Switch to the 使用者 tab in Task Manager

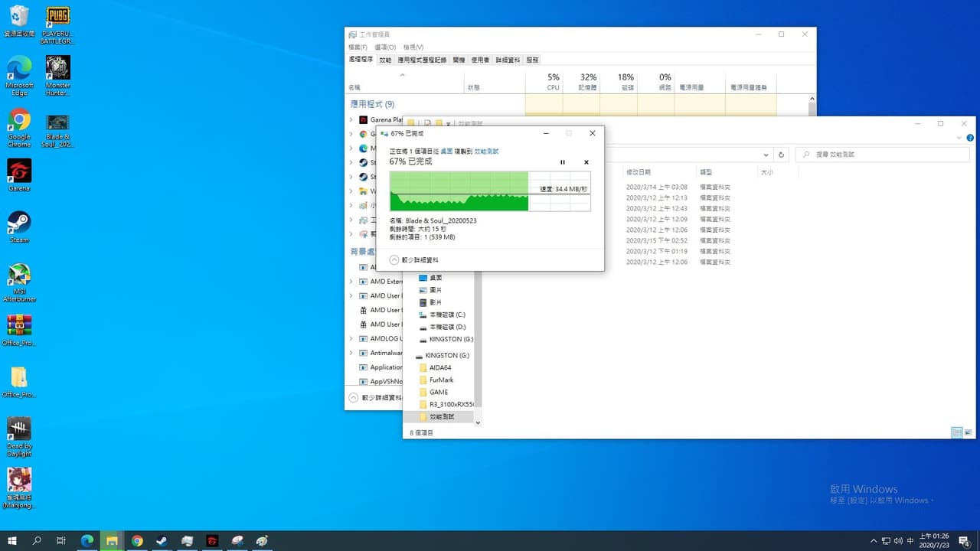point(480,60)
